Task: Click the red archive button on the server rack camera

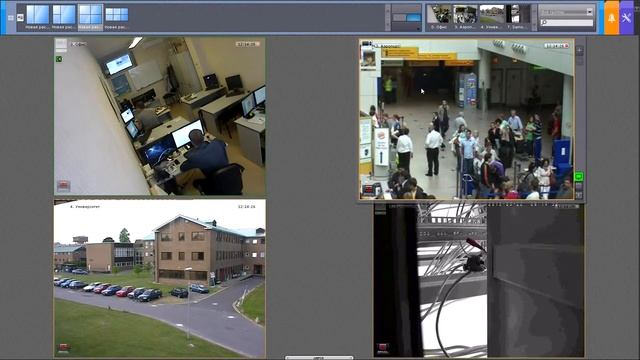Action: 382,348
